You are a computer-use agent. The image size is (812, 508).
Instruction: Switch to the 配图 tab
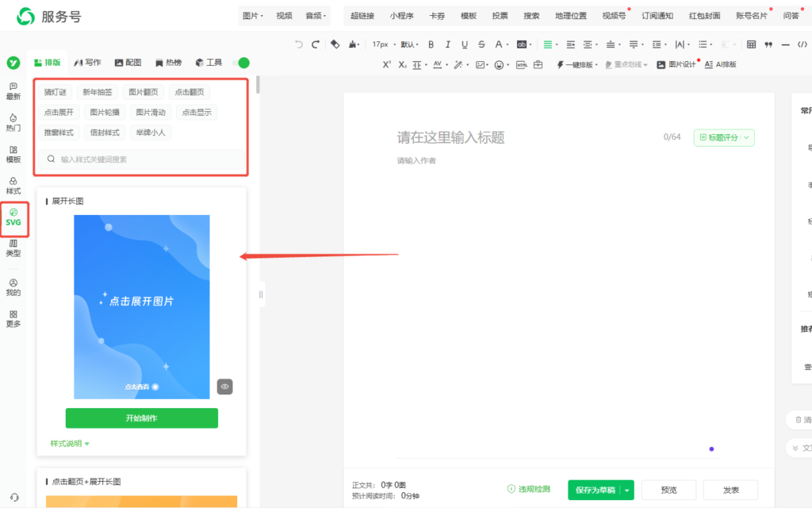point(128,63)
